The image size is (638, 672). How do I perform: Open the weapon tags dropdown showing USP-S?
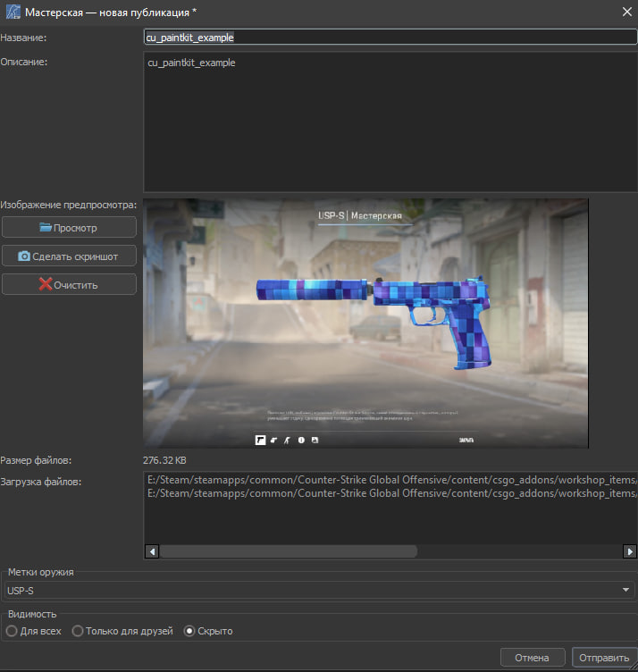click(x=319, y=590)
